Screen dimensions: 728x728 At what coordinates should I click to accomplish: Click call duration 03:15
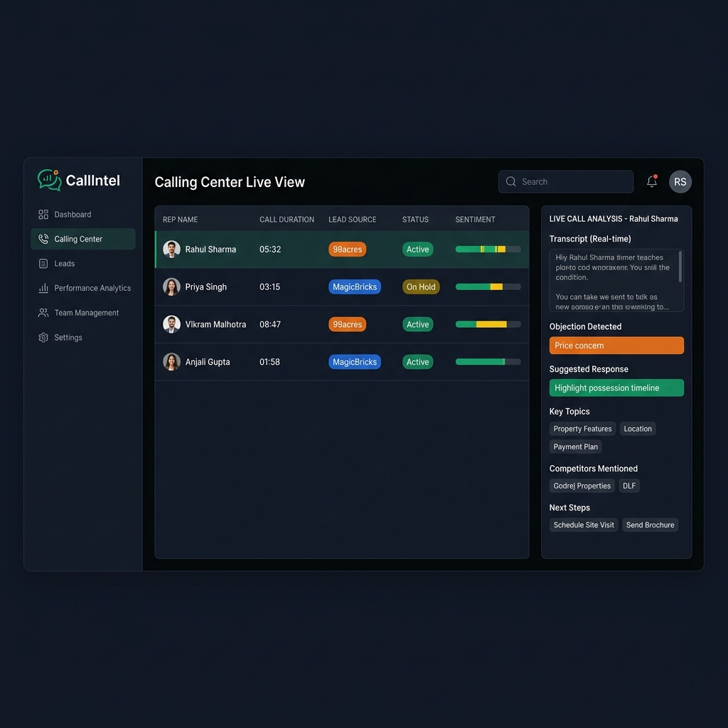(269, 287)
